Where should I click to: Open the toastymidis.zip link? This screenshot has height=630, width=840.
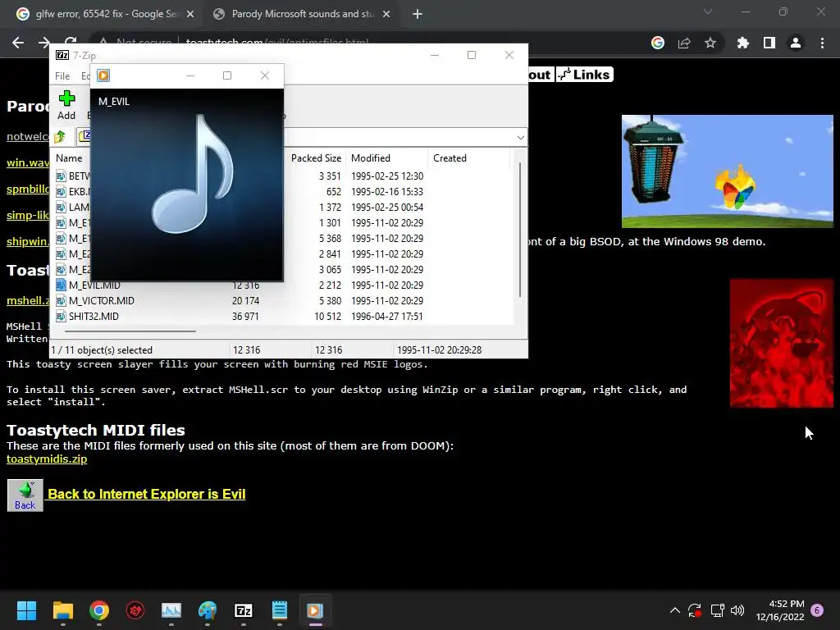point(47,459)
